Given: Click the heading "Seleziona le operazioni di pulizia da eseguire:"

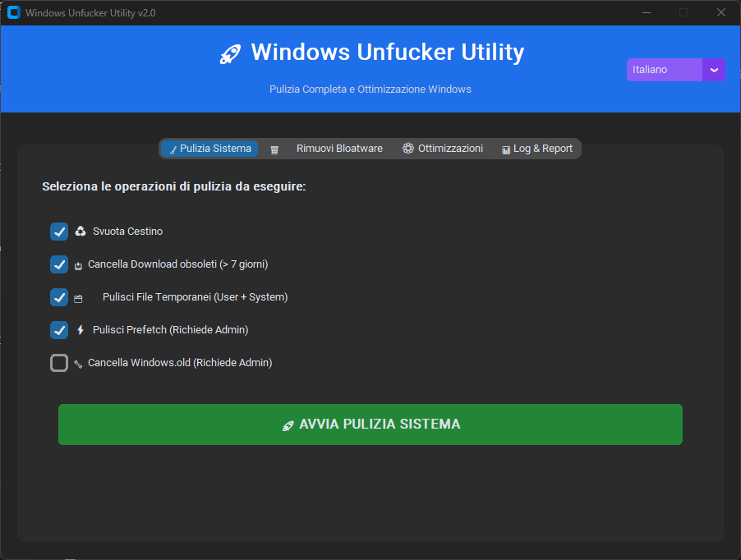Looking at the screenshot, I should click(174, 186).
